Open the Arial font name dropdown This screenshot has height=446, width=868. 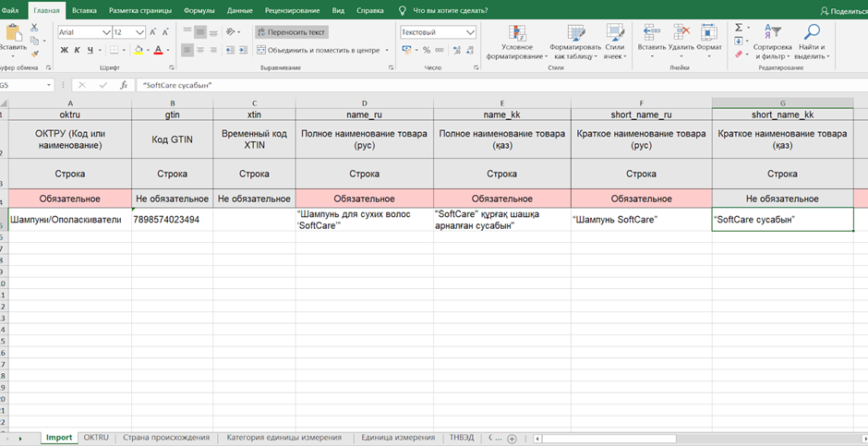(106, 32)
